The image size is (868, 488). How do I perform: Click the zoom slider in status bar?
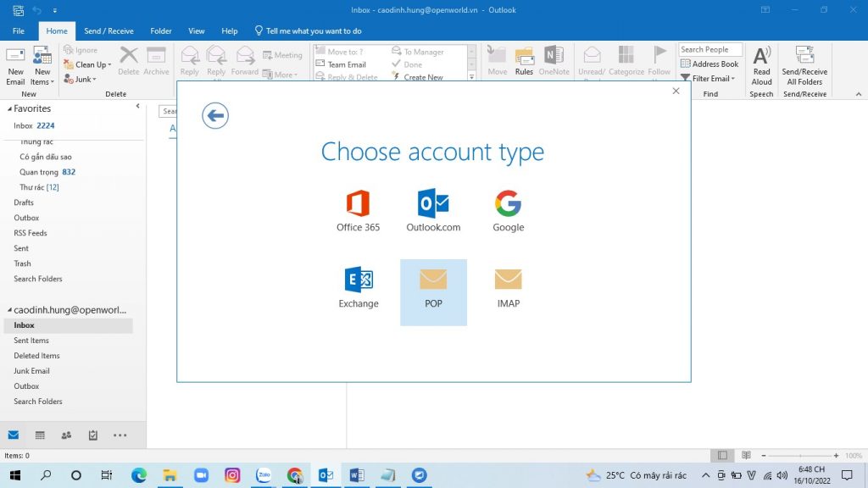click(x=801, y=456)
